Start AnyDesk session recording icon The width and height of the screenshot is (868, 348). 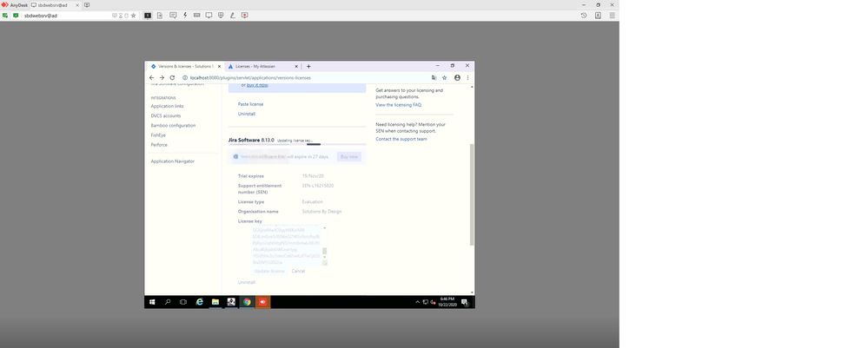tap(245, 16)
